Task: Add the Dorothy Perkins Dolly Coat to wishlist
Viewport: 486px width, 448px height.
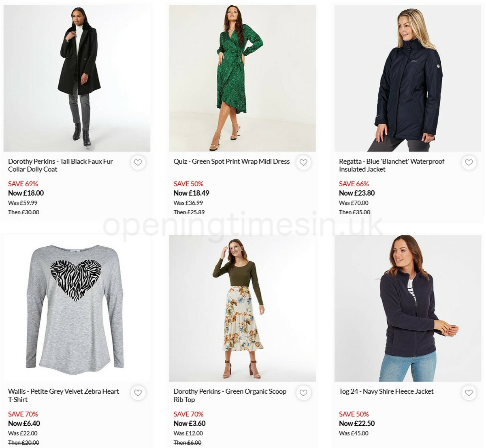Action: [x=138, y=162]
